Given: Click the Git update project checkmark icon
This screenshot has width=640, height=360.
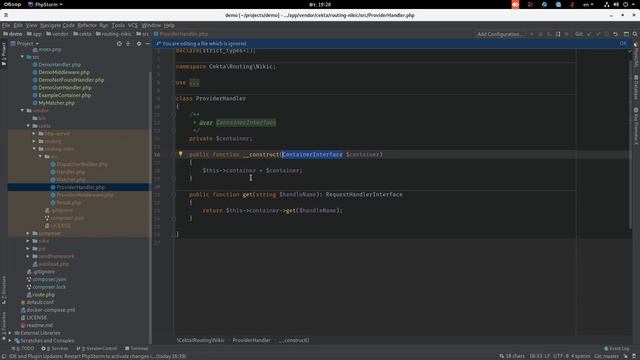Looking at the screenshot, I should click(589, 34).
